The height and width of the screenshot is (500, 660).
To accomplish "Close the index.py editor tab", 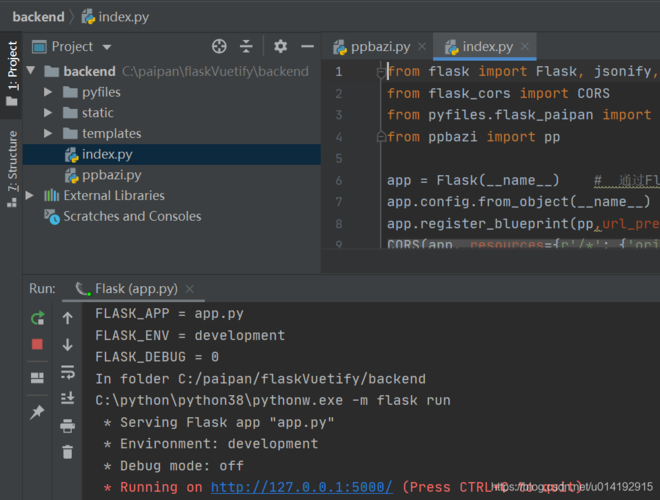I will coord(526,47).
